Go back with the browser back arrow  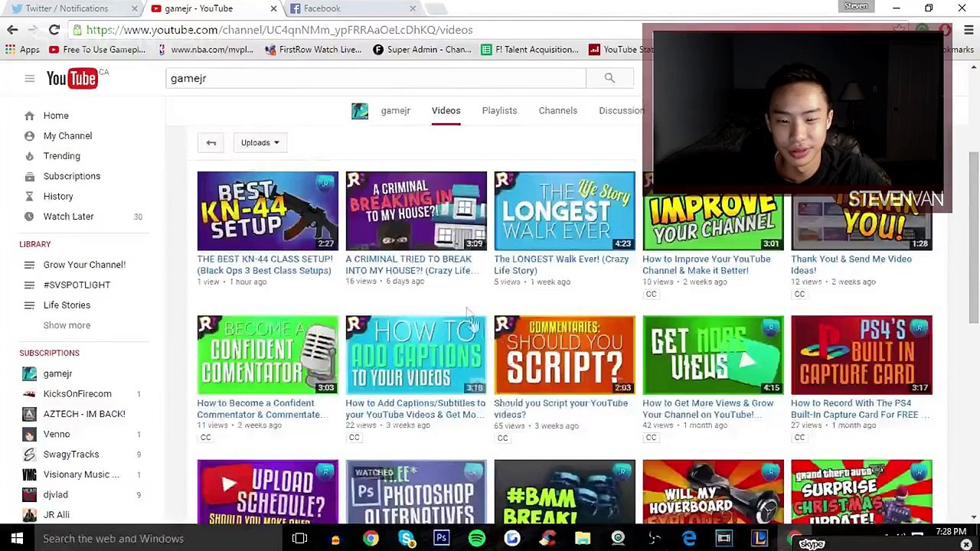tap(12, 30)
